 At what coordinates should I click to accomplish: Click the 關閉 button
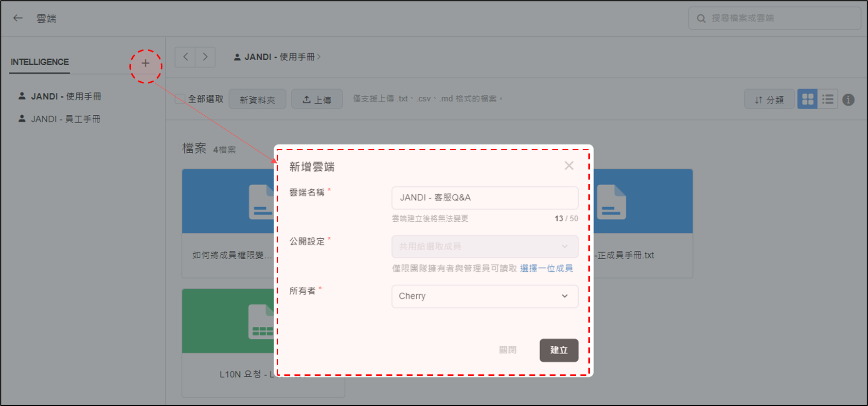coord(508,350)
